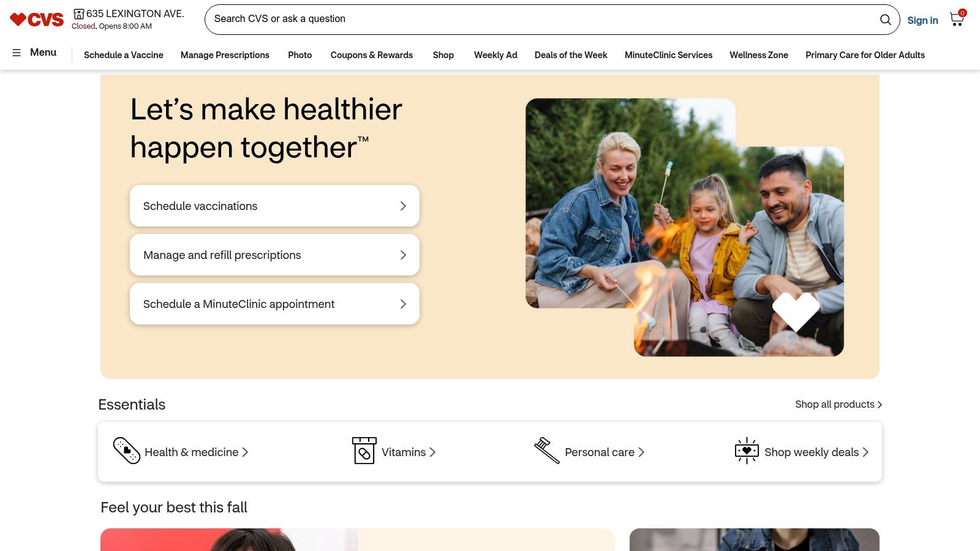Click the store location icon
The width and height of the screenshot is (980, 551).
coord(78,13)
